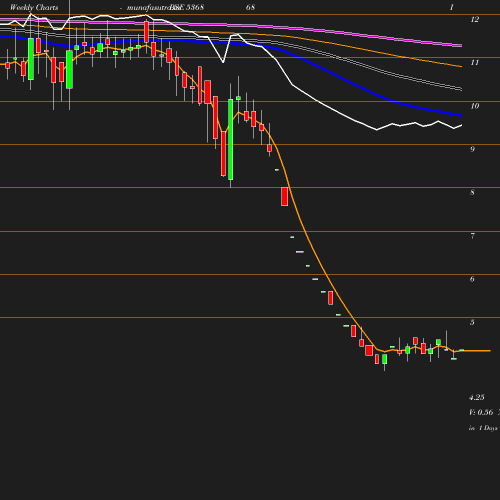Click the "68" value in the header
Viewport: 500px width, 500px height.
pos(250,7)
